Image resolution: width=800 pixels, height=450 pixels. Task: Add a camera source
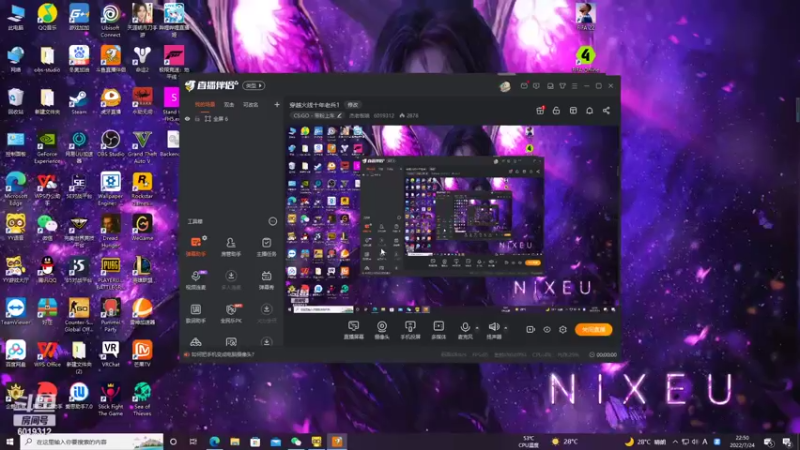pos(382,330)
